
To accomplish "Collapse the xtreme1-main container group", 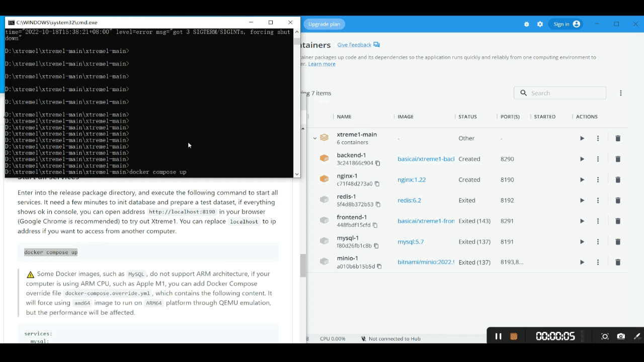I will coord(315,138).
